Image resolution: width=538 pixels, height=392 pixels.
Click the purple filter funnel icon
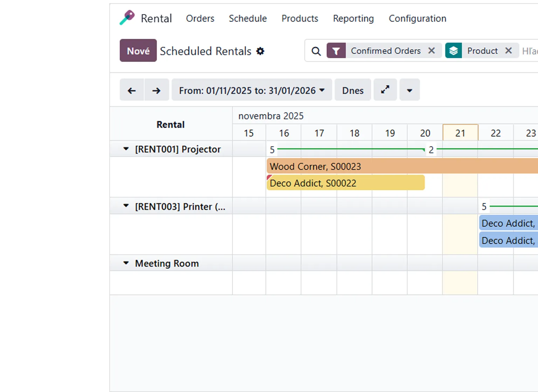click(336, 51)
